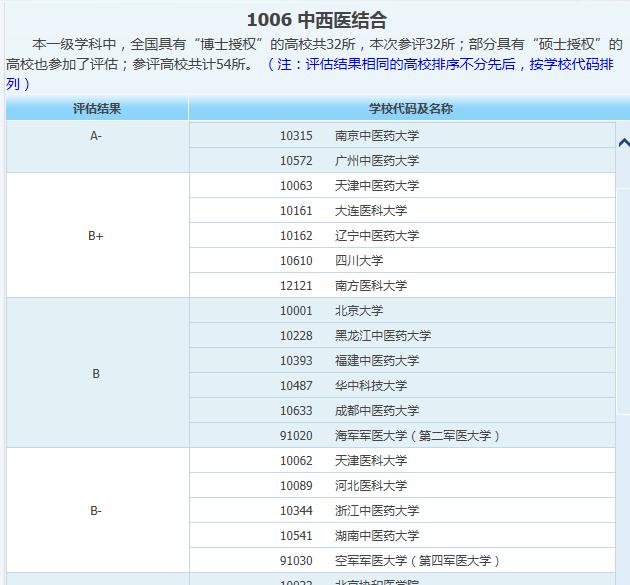Click the 评估结果 column header
Image resolution: width=630 pixels, height=585 pixels.
[97, 108]
